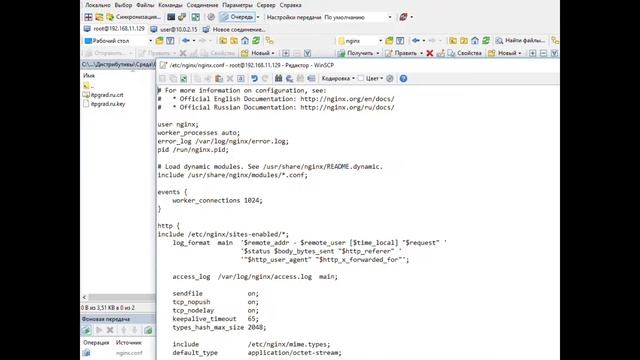Click the synchronize browsing icon by Найти файлы
The width and height of the screenshot is (640, 360).
click(555, 41)
